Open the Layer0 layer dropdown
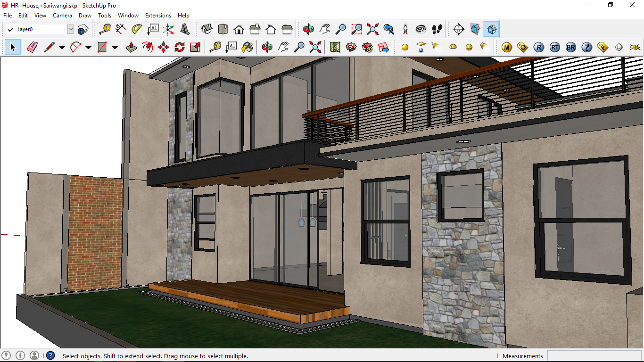The width and height of the screenshot is (644, 362). coord(71,29)
